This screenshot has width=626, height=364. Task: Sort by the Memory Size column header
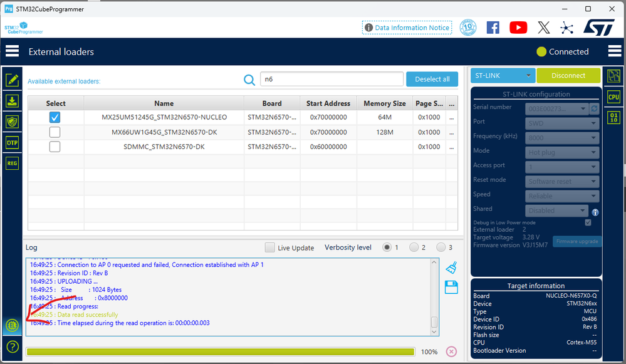pos(385,103)
